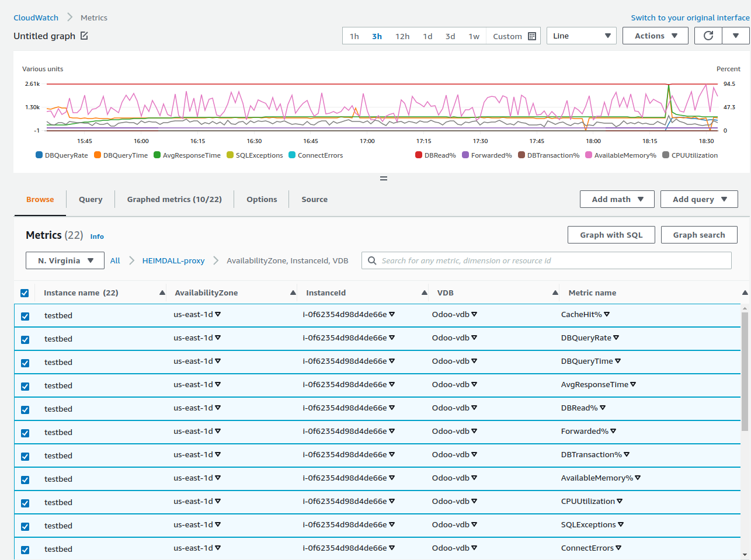
Task: Open the caret menu next to refresh button
Action: 736,35
